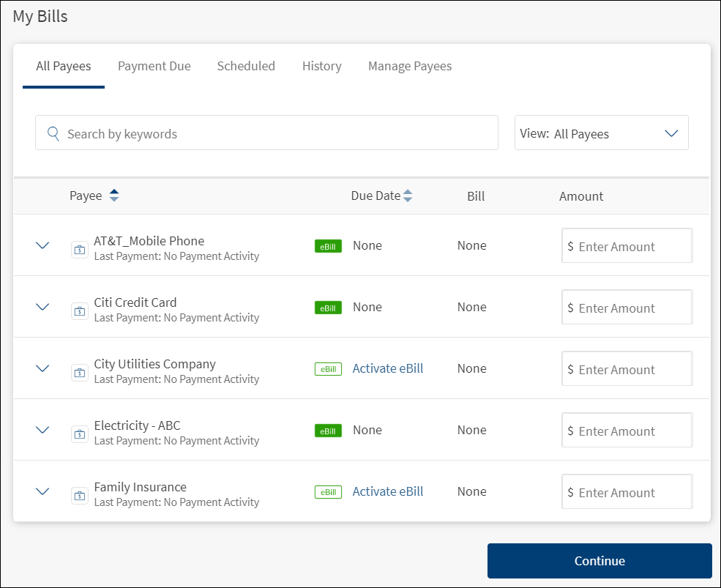Sort the list by Payee column arrows

point(113,196)
